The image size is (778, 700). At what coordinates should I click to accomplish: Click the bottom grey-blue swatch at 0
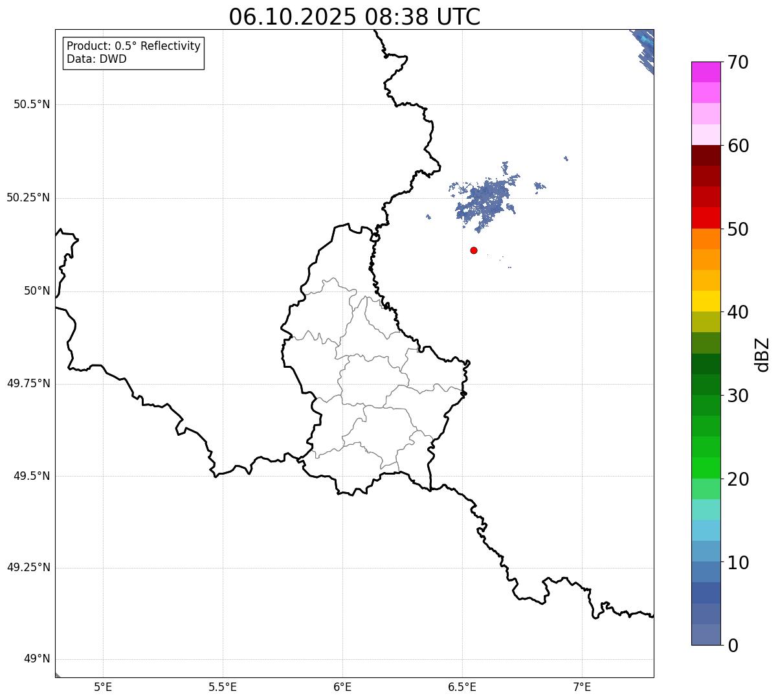[x=706, y=635]
